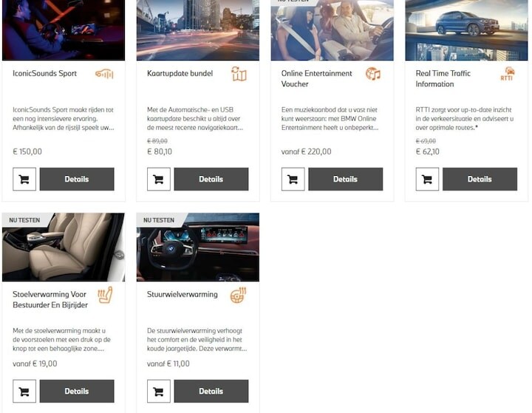The height and width of the screenshot is (413, 532).
Task: Click the IconicSounds sound wave icon
Action: (x=104, y=74)
